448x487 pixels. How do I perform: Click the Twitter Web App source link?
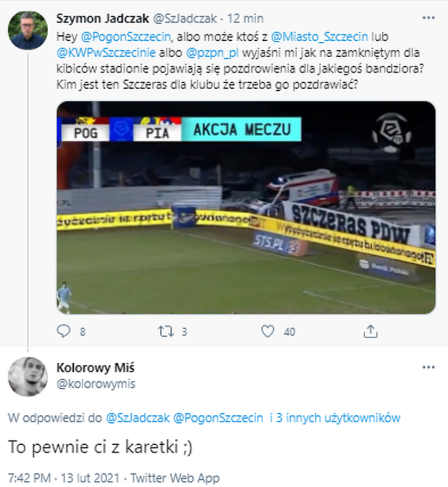[x=175, y=478]
